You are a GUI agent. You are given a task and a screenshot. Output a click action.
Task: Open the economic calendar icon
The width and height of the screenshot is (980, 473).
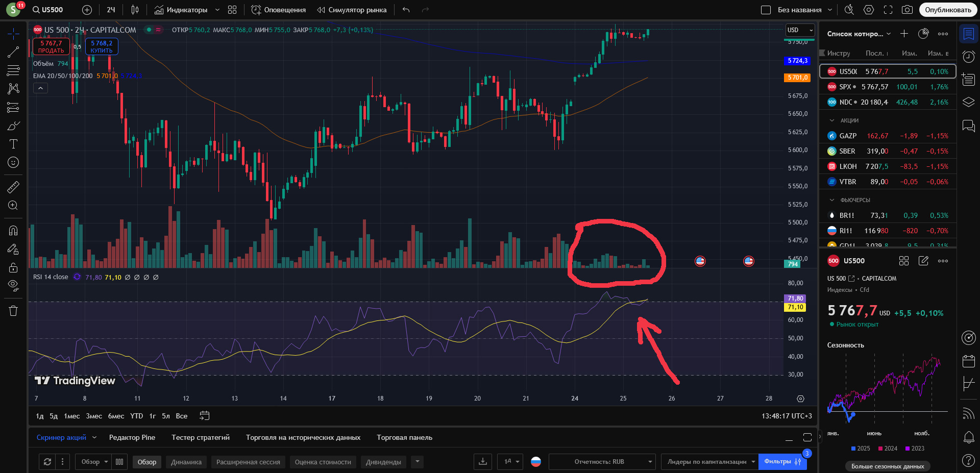click(968, 361)
